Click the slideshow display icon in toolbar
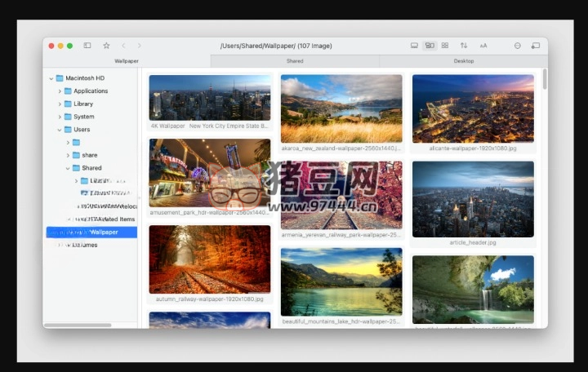588x372 pixels. click(536, 46)
